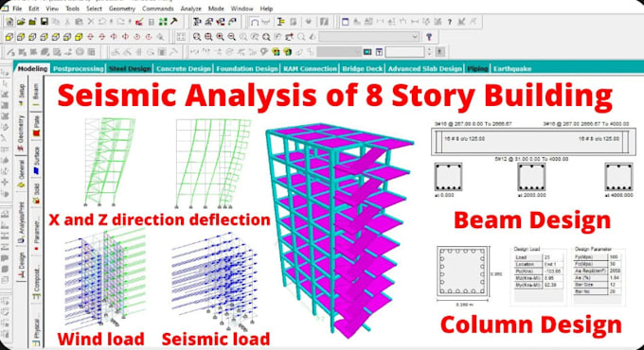Screen dimensions: 644x350
Task: Switch to the Steel Design tab
Action: click(130, 68)
